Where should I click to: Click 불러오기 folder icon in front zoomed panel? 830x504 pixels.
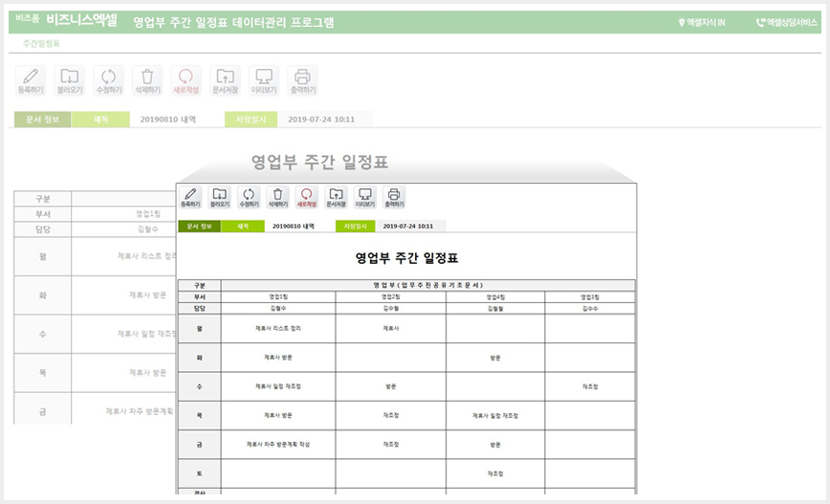tap(220, 197)
